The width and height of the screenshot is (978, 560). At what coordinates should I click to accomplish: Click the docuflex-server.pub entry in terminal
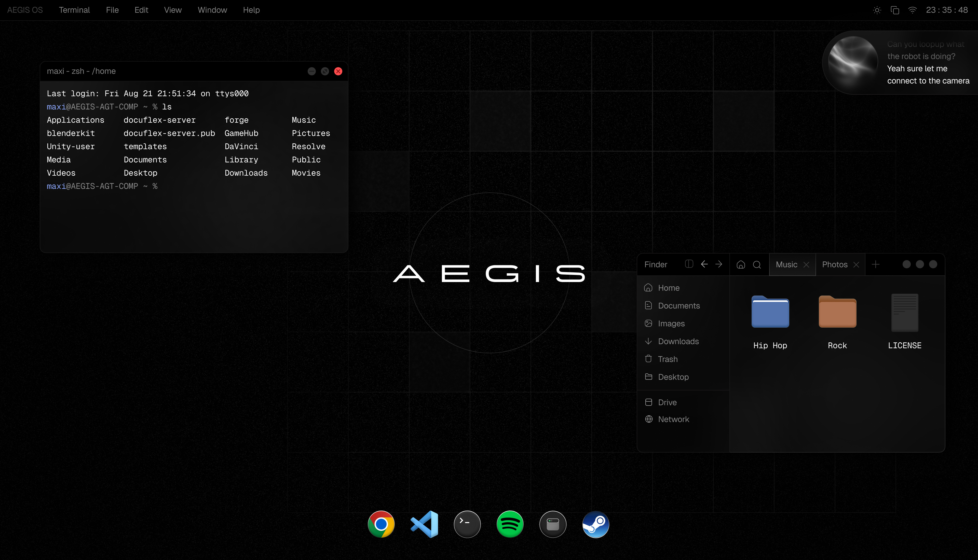tap(169, 133)
